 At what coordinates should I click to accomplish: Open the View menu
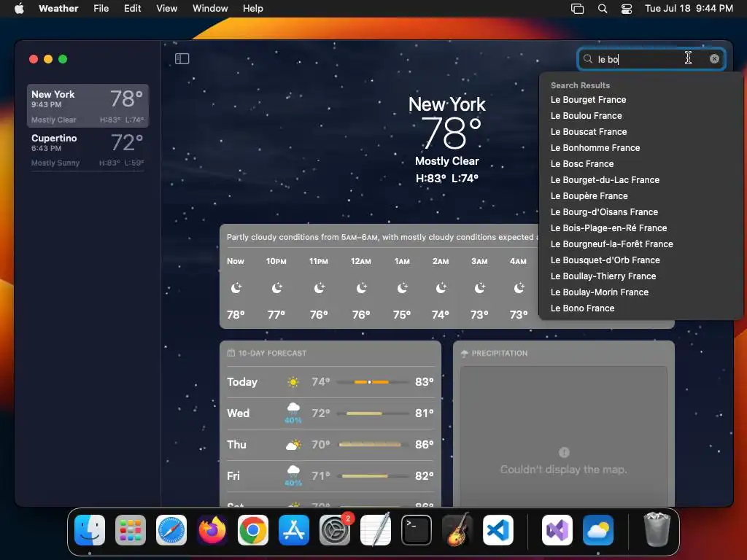coord(167,9)
